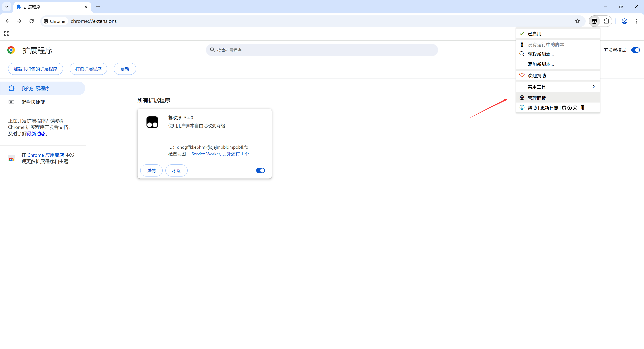This screenshot has height=349, width=644.
Task: Bookmark this page with star icon
Action: point(577,21)
